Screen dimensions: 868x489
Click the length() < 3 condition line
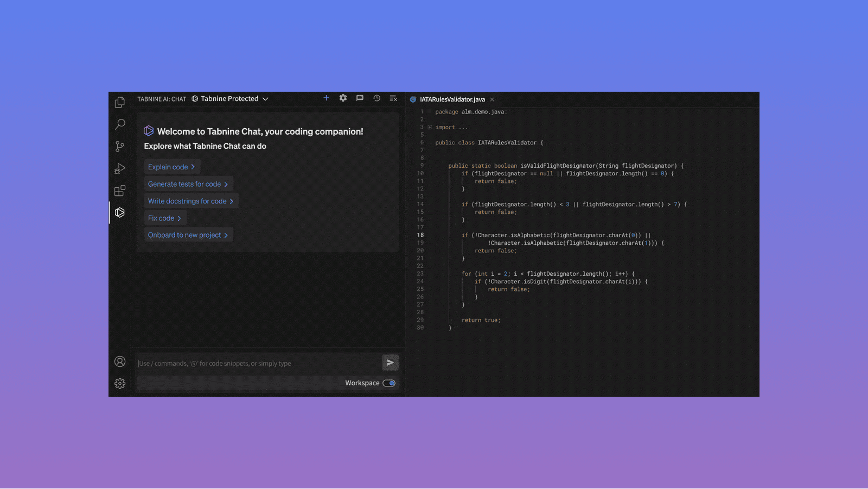click(x=574, y=205)
